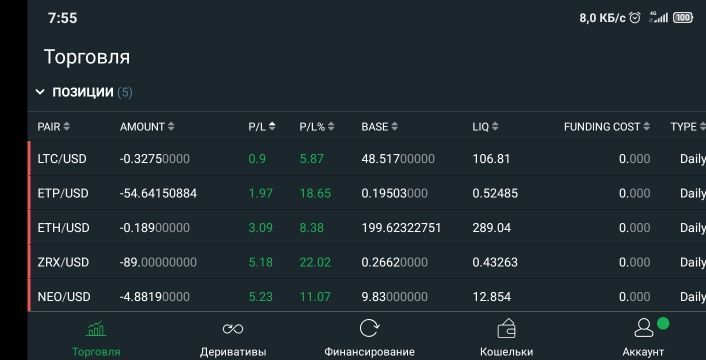Tap the ZRX amount -89.00000000
The width and height of the screenshot is (706, 360).
[x=158, y=262]
